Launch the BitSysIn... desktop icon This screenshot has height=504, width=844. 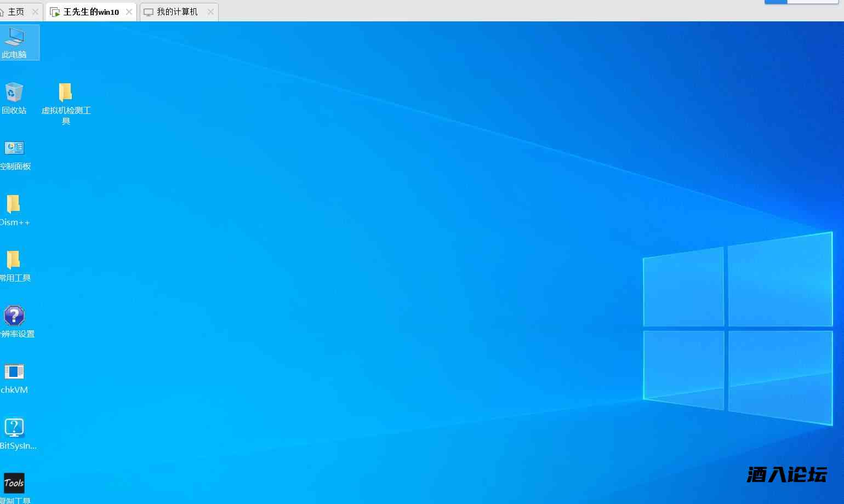(14, 428)
